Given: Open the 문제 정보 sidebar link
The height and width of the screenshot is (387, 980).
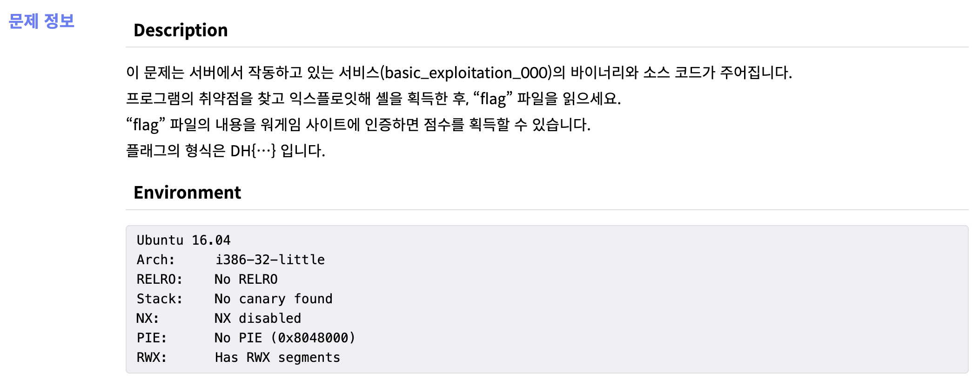Looking at the screenshot, I should click(41, 21).
